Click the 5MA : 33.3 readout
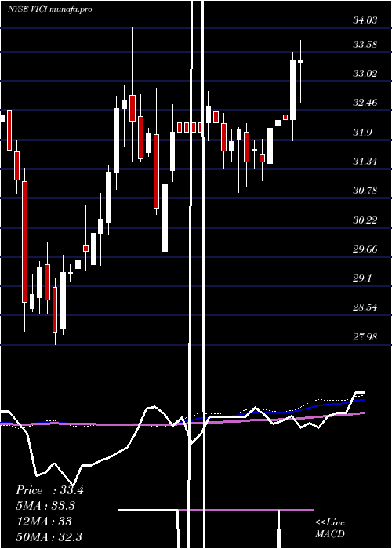This screenshot has width=392, height=549. click(45, 506)
